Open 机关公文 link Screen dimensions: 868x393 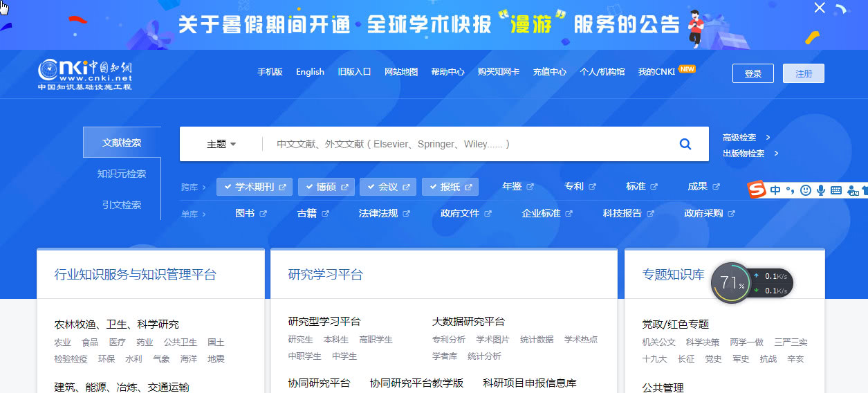(x=659, y=342)
